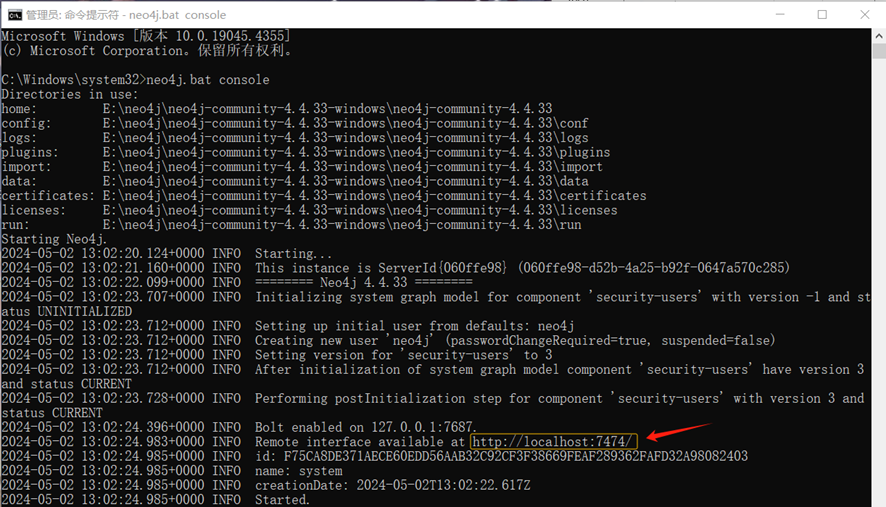Click the 'atus UNINITIALIZED' wrapped line
Screen dimensions: 886x507
pyautogui.click(x=67, y=312)
